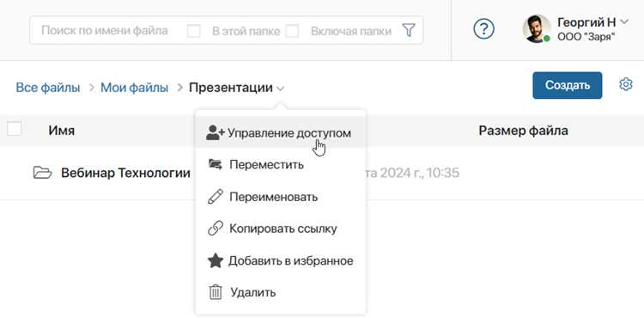Choose Управление доступом menu entry
The image size is (644, 318).
(281, 132)
